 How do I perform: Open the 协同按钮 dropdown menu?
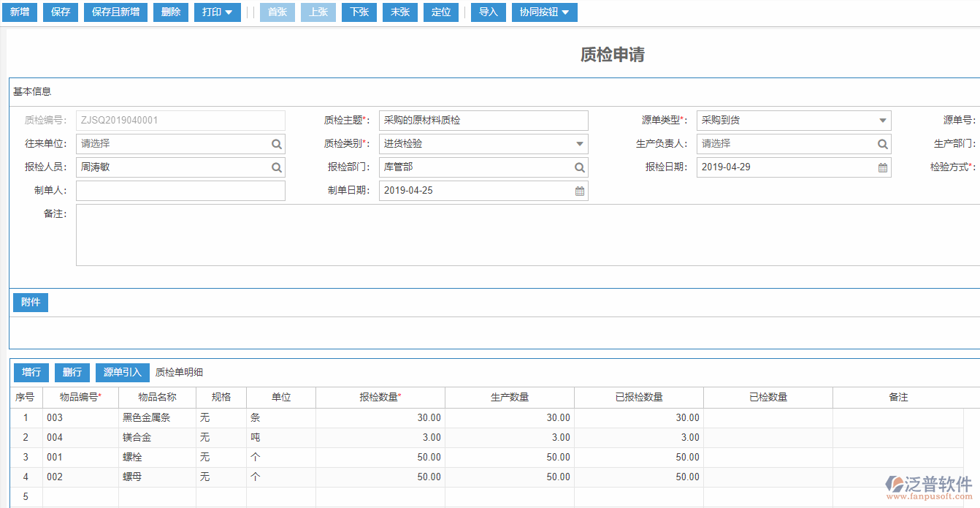544,12
